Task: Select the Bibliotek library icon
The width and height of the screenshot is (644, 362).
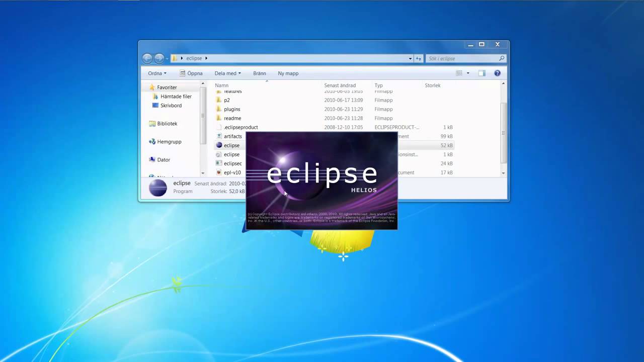Action: (x=152, y=124)
